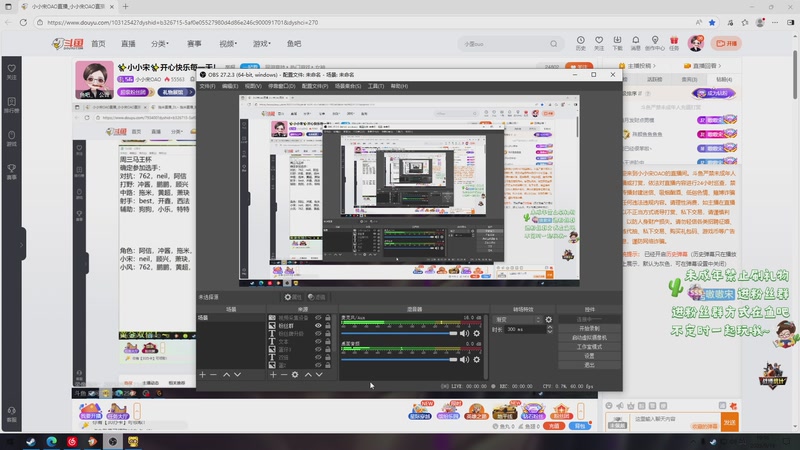Open 视频 dropdown in Douyu navigation
Image resolution: width=800 pixels, height=450 pixels.
[228, 44]
